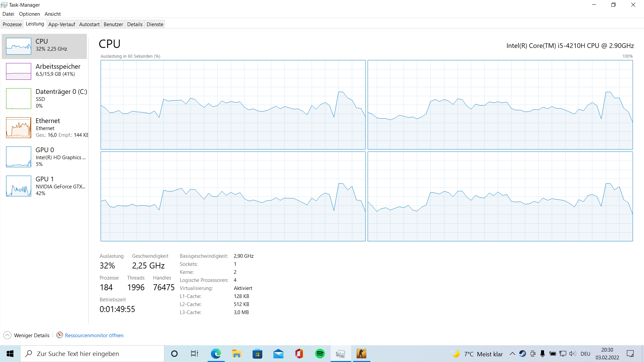The height and width of the screenshot is (362, 644).
Task: Select GPU 0 Intel HD Graphics graph
Action: coord(18,157)
